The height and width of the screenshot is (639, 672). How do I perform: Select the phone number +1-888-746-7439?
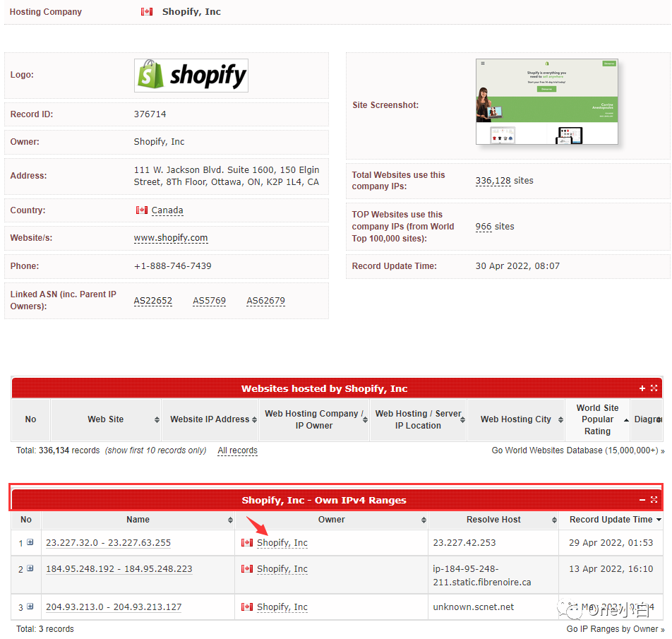click(172, 266)
